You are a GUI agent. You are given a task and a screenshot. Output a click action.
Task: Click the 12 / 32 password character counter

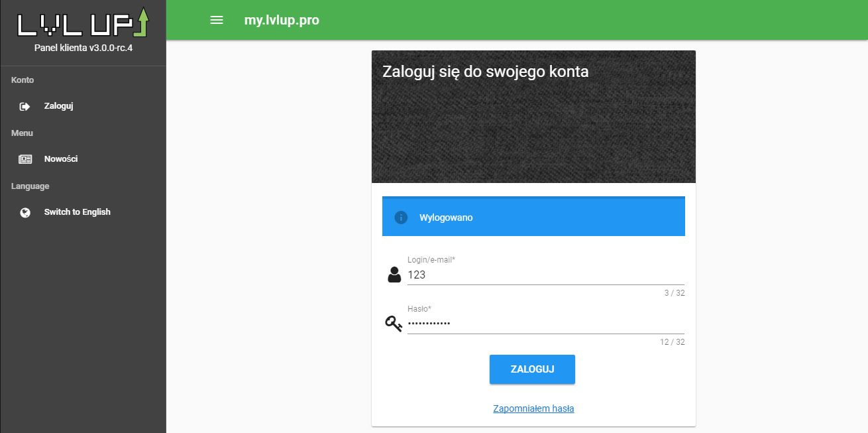tap(672, 342)
